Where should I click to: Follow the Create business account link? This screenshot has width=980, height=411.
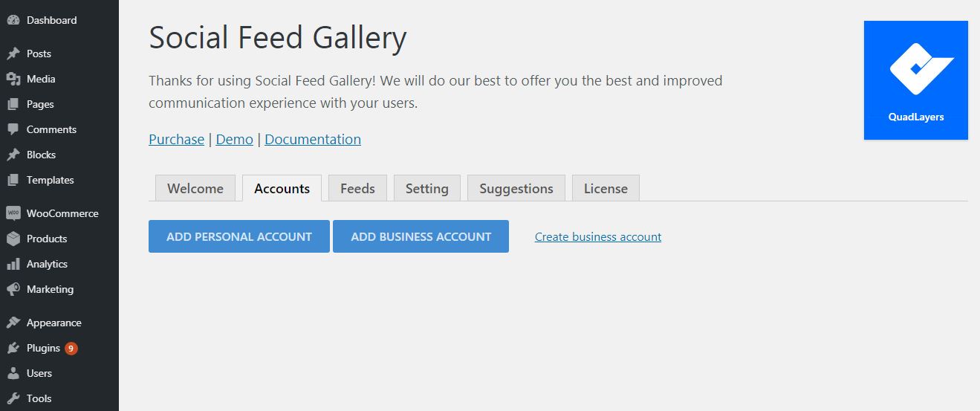(598, 236)
